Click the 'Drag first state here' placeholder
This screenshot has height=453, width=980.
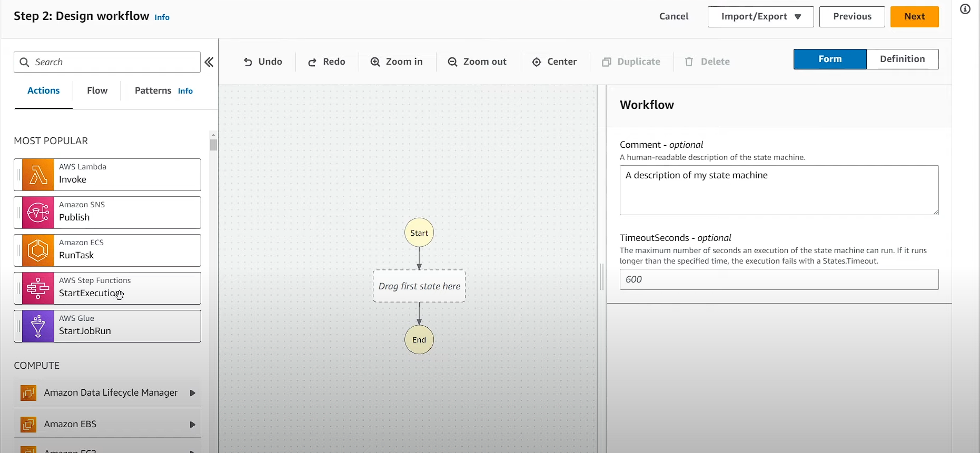419,286
